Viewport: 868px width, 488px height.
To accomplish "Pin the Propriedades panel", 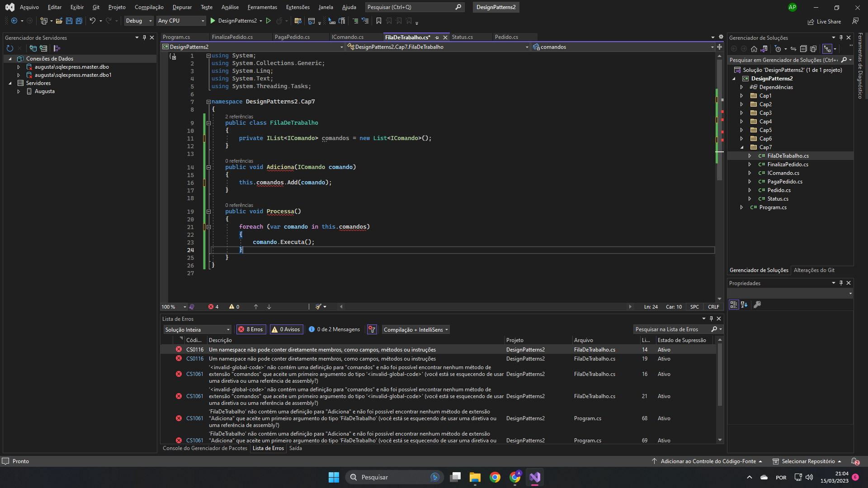I will [x=841, y=283].
